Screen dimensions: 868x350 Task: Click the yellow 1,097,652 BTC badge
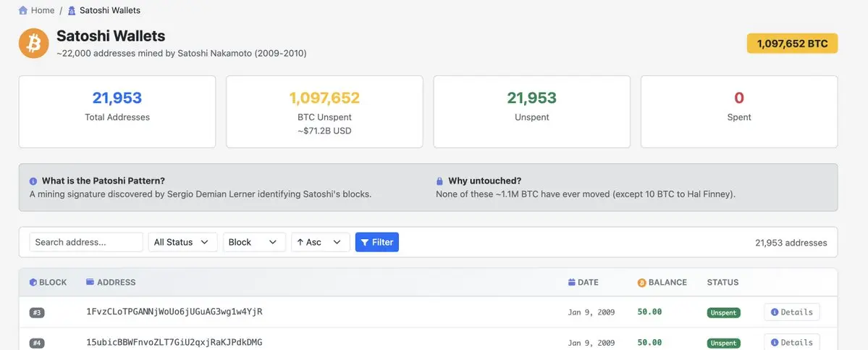tap(792, 43)
